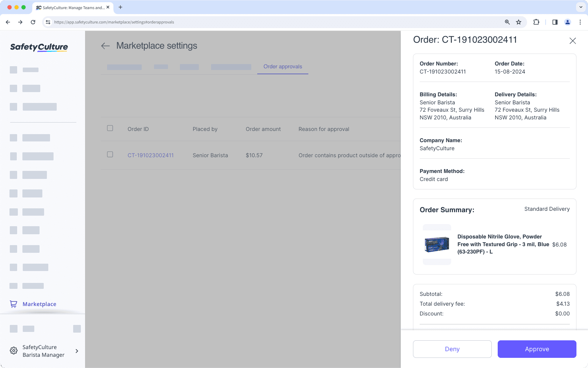
Task: Open the tab list dropdown arrow
Action: click(x=580, y=7)
